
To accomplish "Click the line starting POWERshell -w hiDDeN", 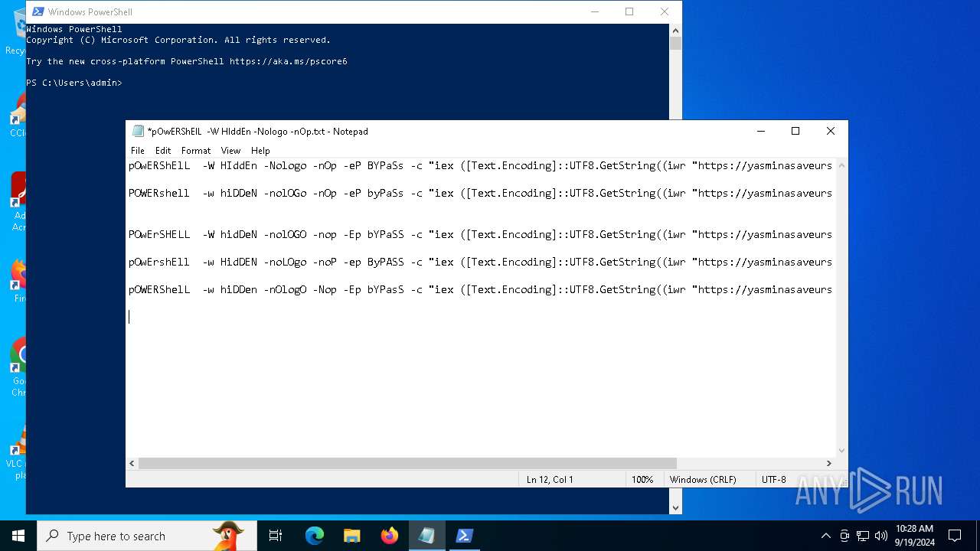I will click(x=480, y=193).
